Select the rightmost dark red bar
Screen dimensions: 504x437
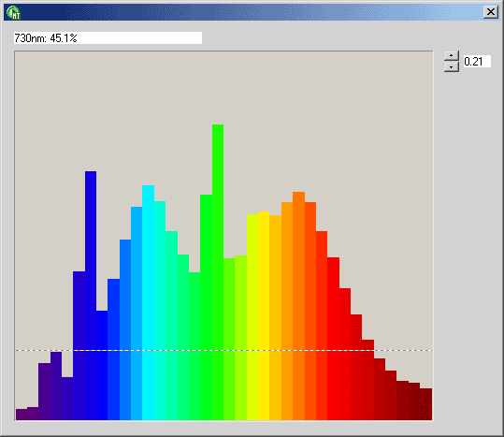[x=425, y=404]
